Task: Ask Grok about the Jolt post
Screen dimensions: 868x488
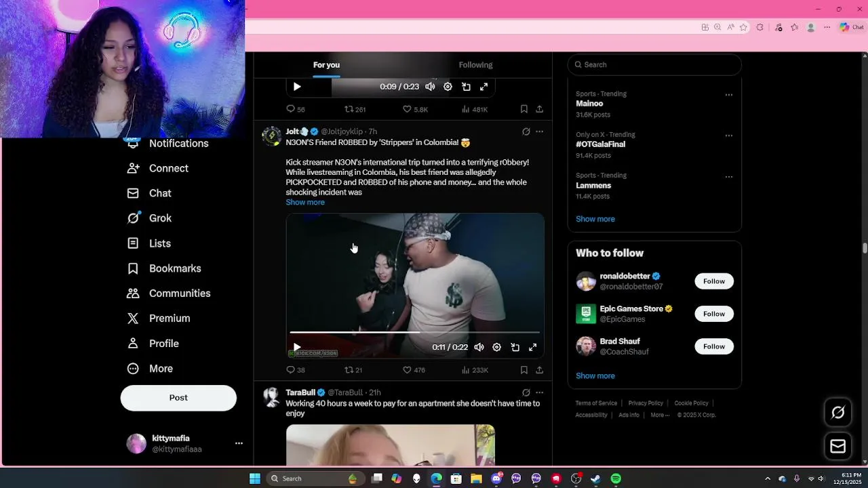Action: (526, 131)
